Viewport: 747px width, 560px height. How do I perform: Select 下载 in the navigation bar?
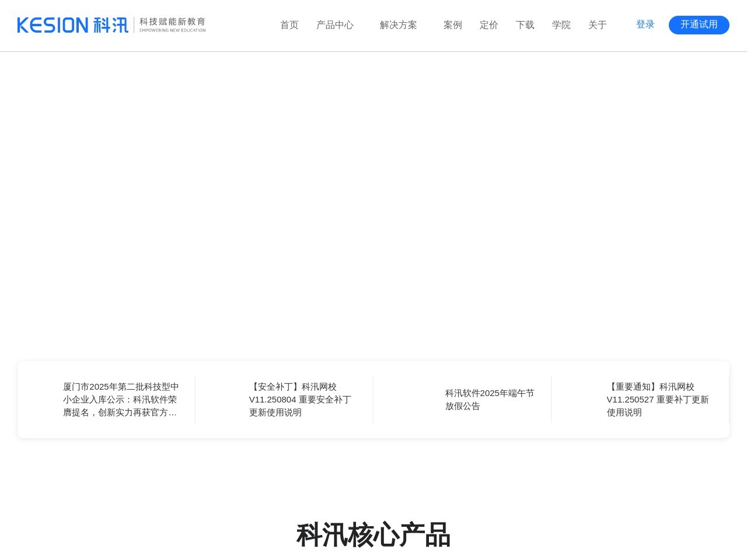point(525,25)
